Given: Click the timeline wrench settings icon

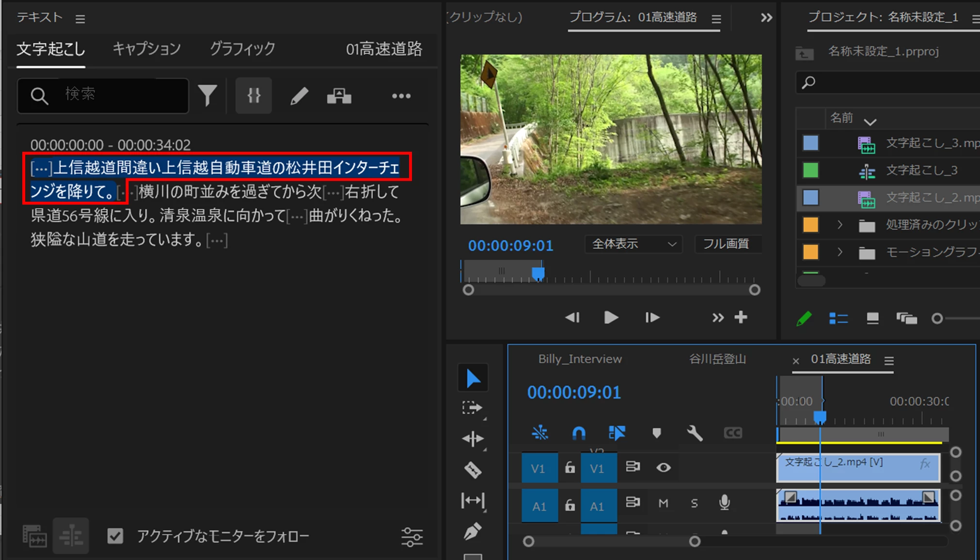Looking at the screenshot, I should (695, 432).
